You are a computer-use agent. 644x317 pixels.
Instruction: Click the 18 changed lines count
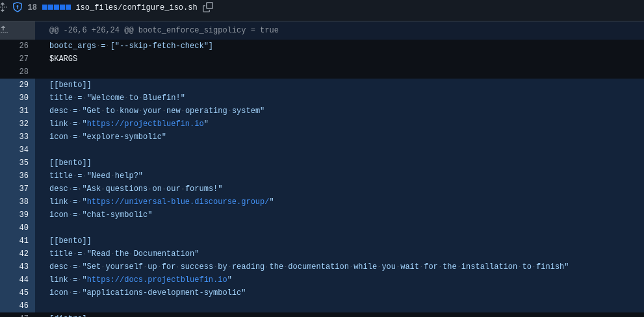(x=32, y=8)
